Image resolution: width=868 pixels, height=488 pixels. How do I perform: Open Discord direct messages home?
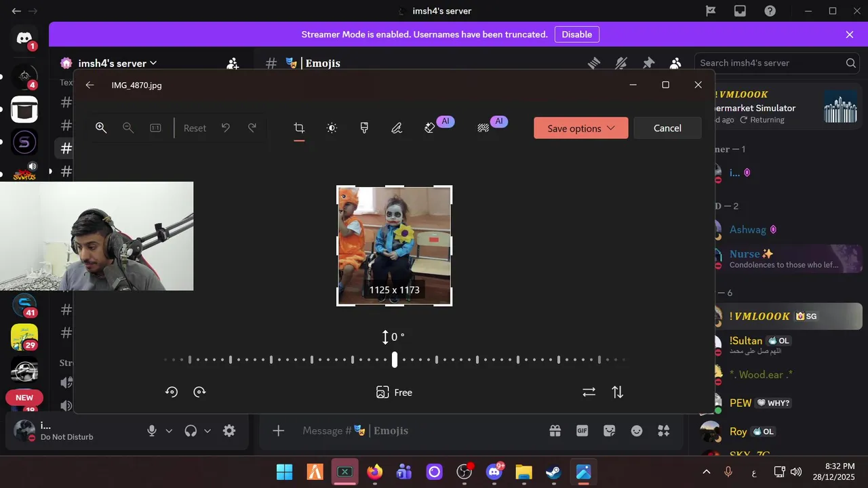[x=24, y=39]
